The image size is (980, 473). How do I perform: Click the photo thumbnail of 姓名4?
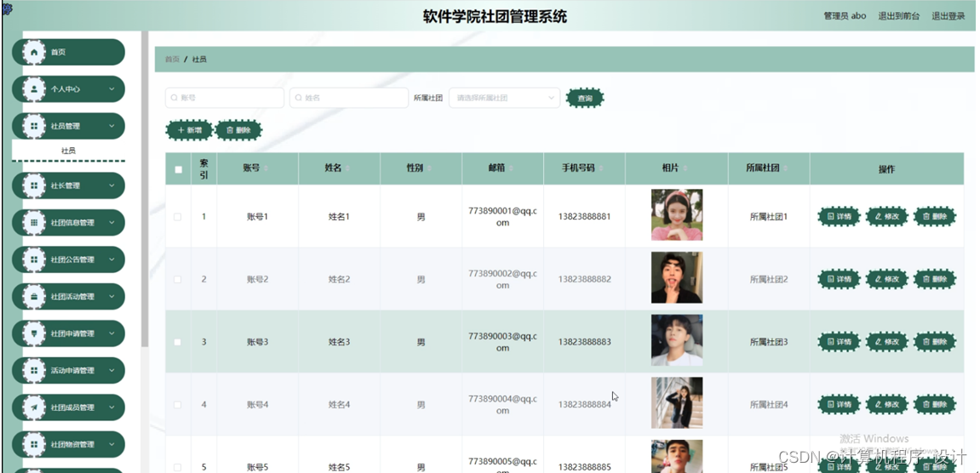coord(677,403)
